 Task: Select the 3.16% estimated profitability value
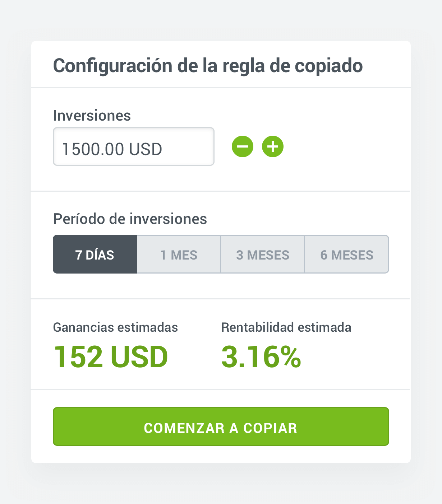[261, 357]
